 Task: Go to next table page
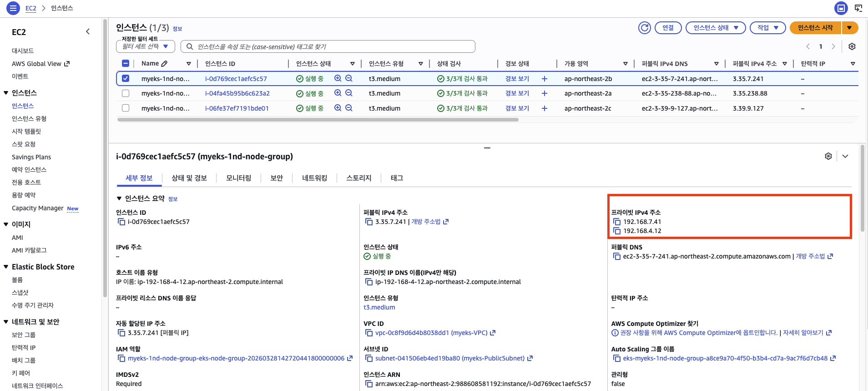click(833, 46)
